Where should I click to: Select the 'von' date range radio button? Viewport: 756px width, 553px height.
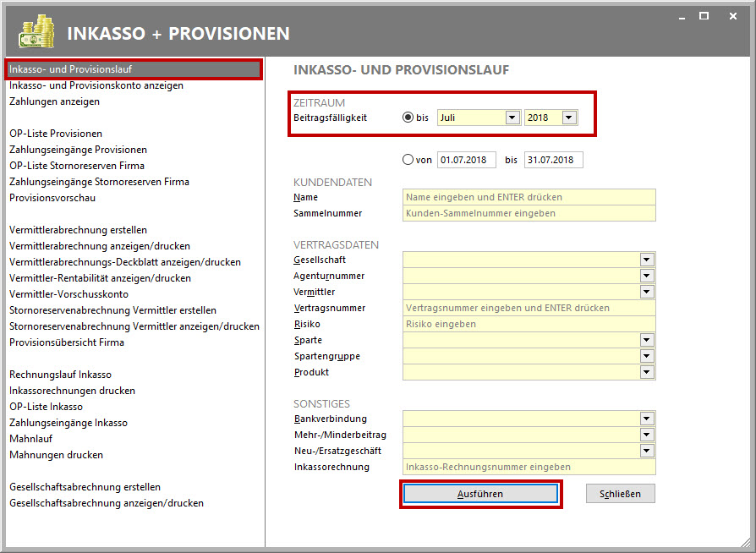[x=408, y=159]
